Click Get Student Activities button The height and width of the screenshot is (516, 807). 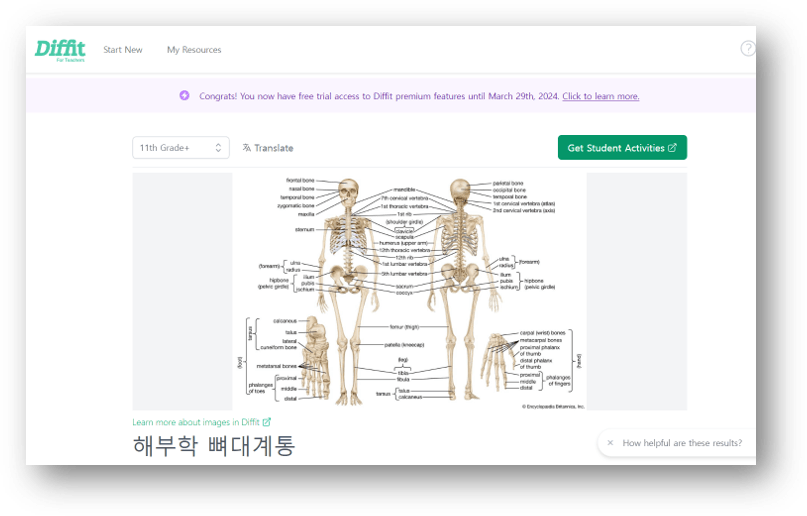pyautogui.click(x=622, y=148)
